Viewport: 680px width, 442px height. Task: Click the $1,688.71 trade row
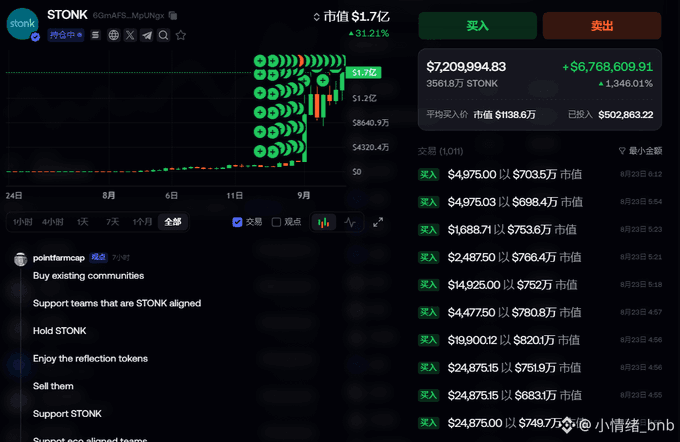click(x=540, y=229)
